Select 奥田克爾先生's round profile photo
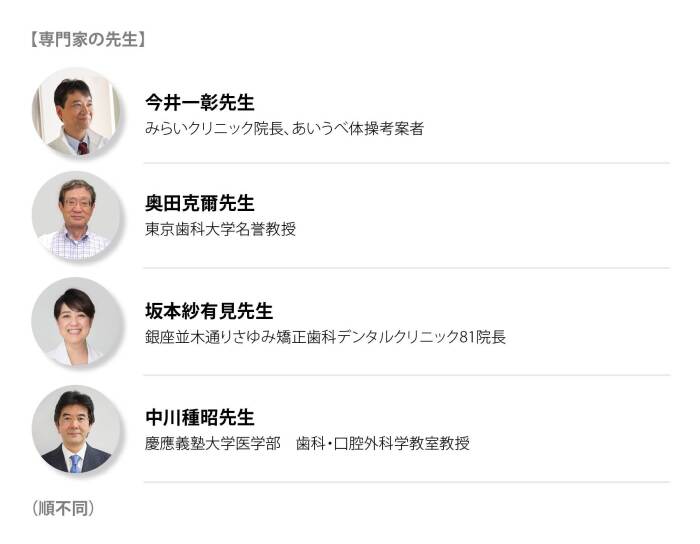This screenshot has width=700, height=544. [x=76, y=216]
